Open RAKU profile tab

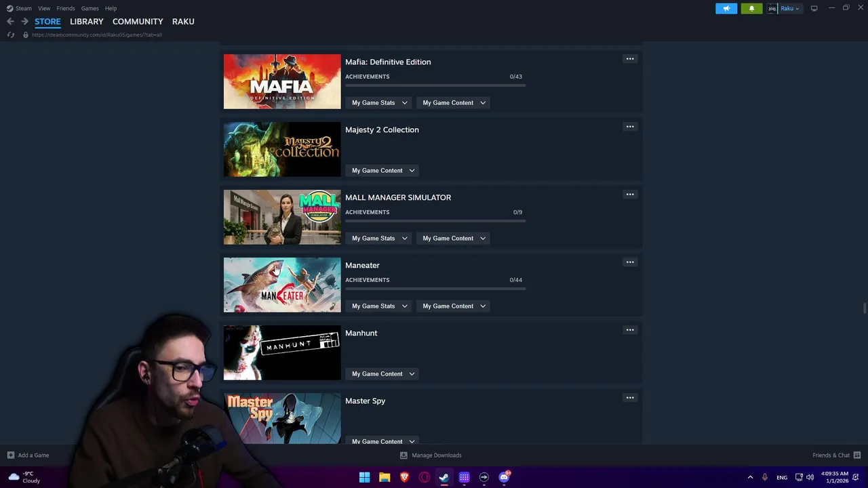(183, 22)
